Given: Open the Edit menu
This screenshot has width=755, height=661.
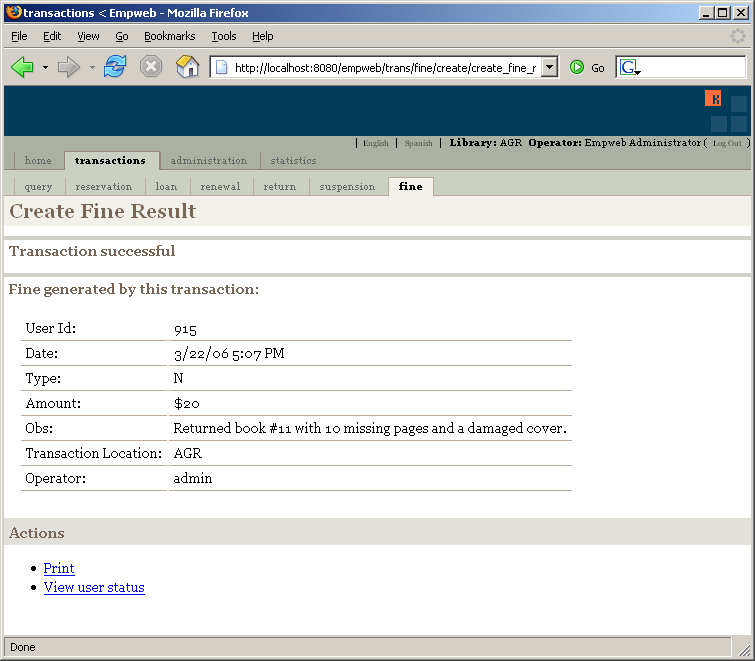Looking at the screenshot, I should point(52,36).
